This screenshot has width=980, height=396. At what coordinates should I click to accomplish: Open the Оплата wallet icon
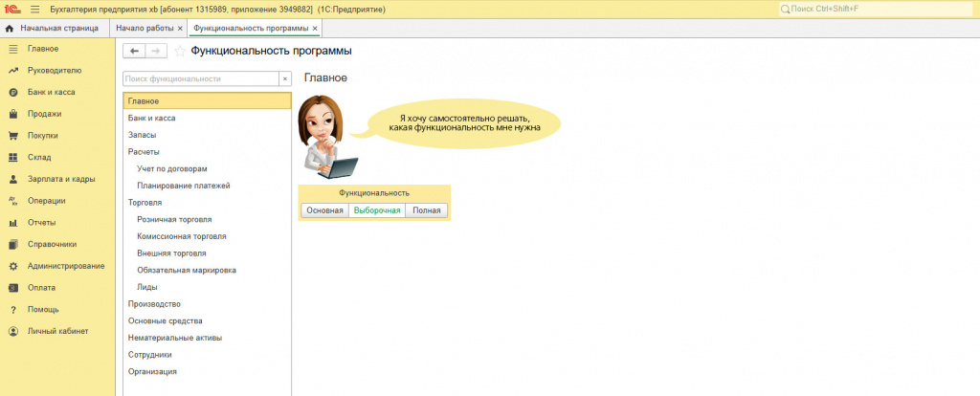tap(13, 288)
